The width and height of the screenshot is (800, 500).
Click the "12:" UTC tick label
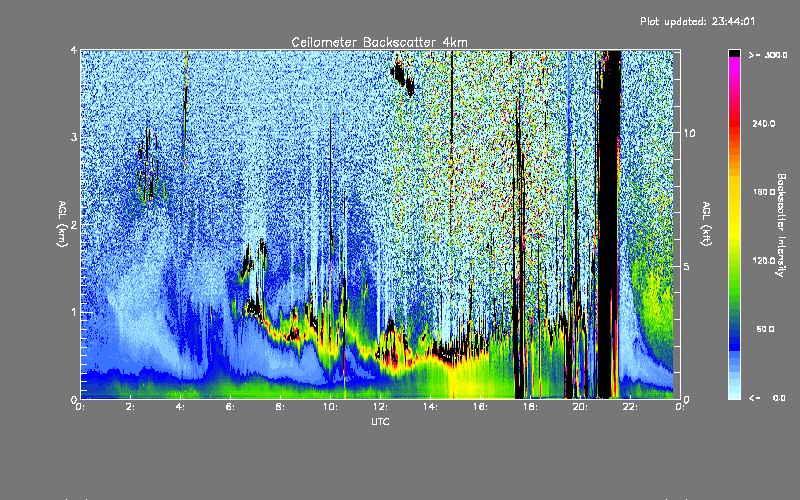click(x=380, y=407)
